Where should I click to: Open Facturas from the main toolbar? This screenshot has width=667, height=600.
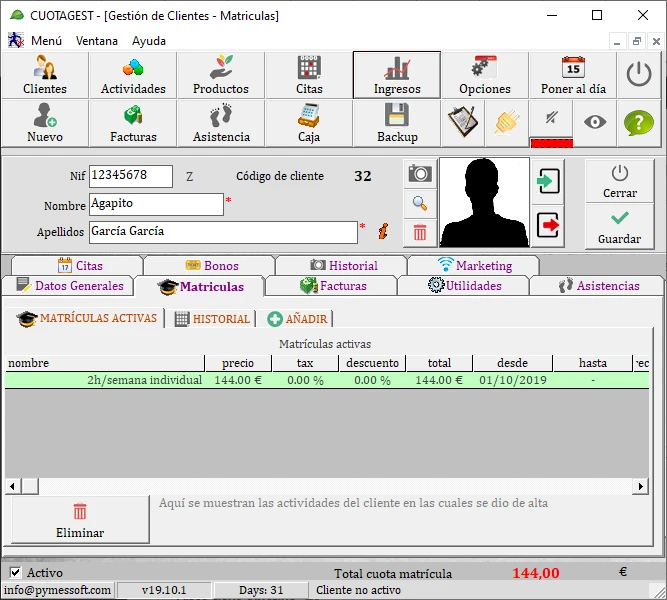[133, 123]
